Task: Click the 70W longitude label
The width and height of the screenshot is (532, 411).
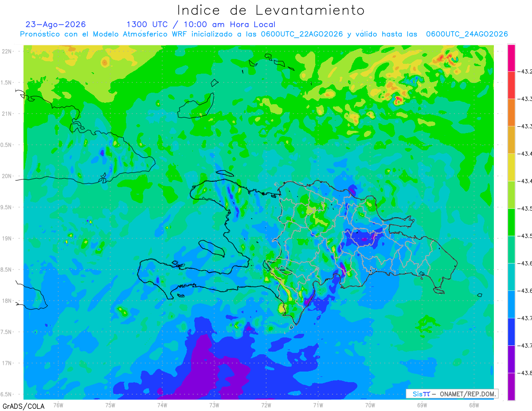Action: click(x=370, y=405)
